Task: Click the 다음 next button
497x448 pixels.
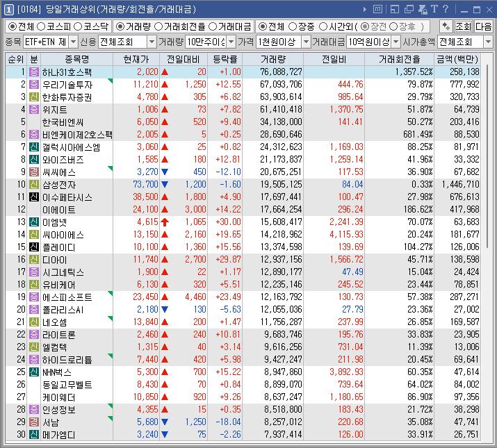Action: pos(483,26)
